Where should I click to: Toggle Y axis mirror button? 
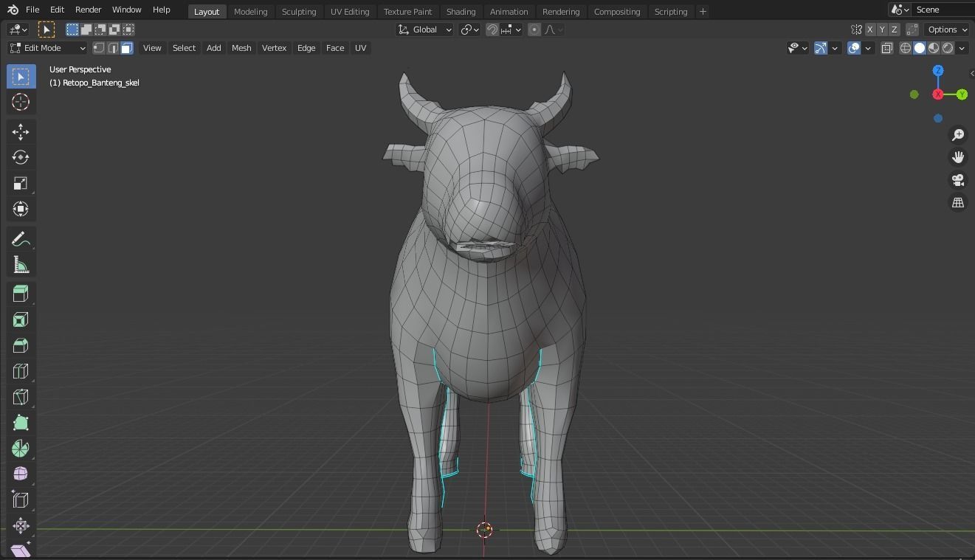882,30
